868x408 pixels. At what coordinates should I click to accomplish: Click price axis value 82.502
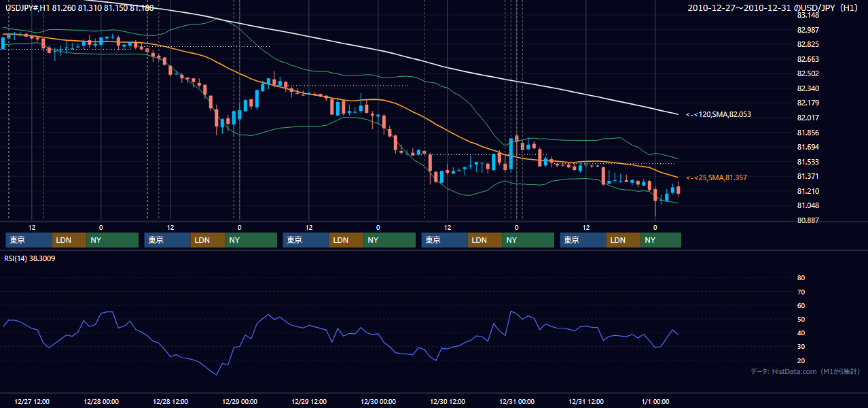807,73
